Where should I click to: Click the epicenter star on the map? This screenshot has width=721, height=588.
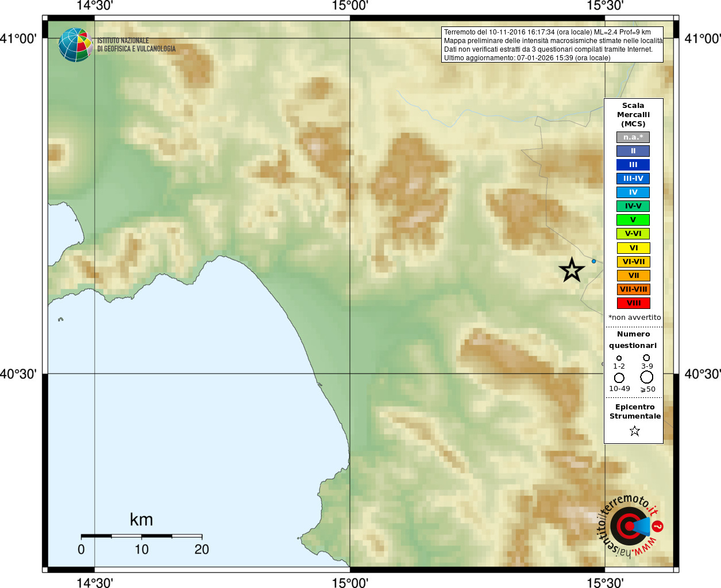tap(572, 270)
